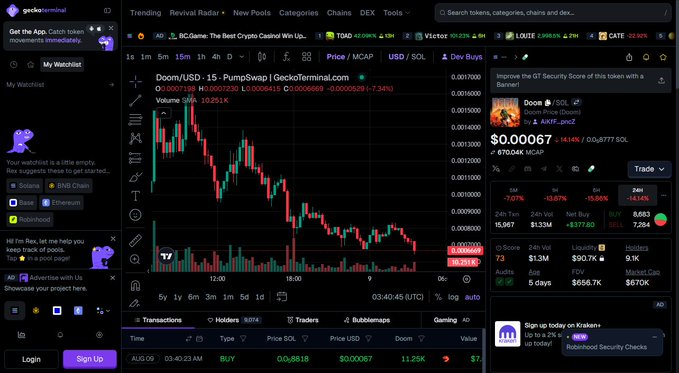Open the Fibonacci retracement tools
Screen dimensions: 679x373
[136, 120]
